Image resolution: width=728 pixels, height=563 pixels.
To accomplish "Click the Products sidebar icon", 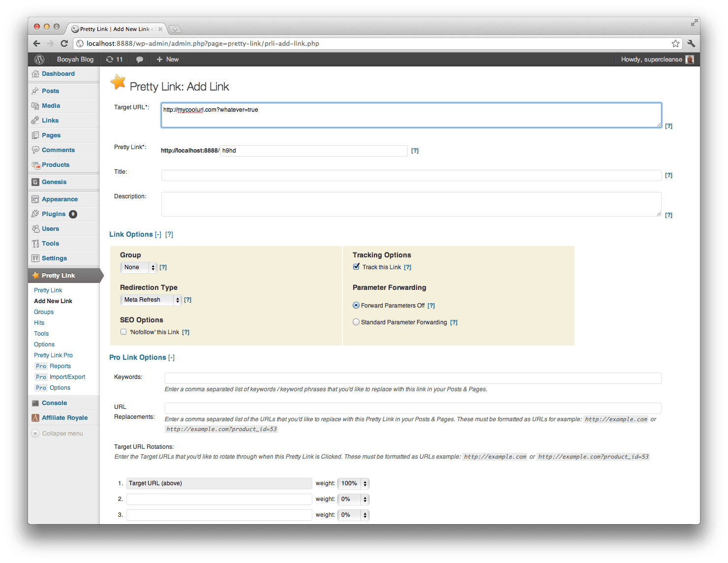I will 35,165.
